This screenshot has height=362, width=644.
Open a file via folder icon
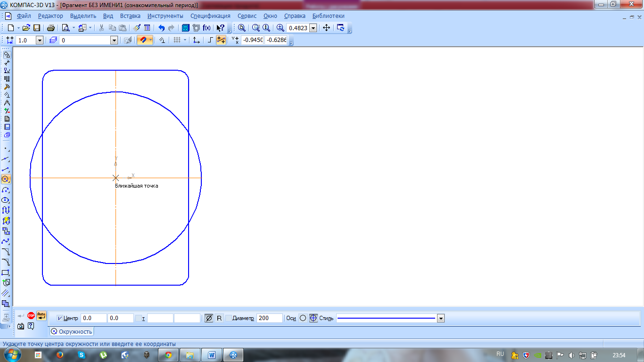coord(26,28)
